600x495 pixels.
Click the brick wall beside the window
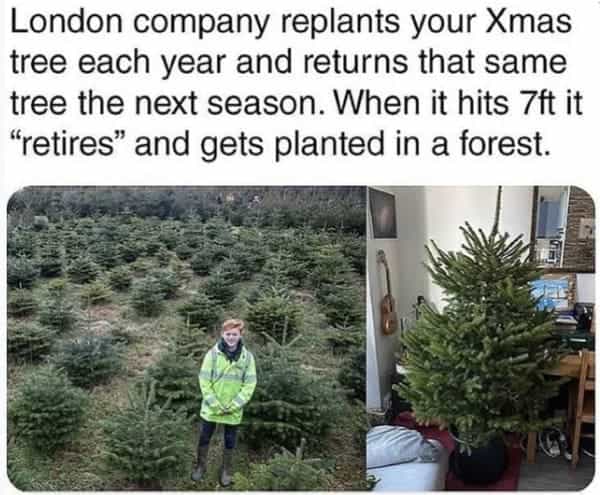click(582, 230)
